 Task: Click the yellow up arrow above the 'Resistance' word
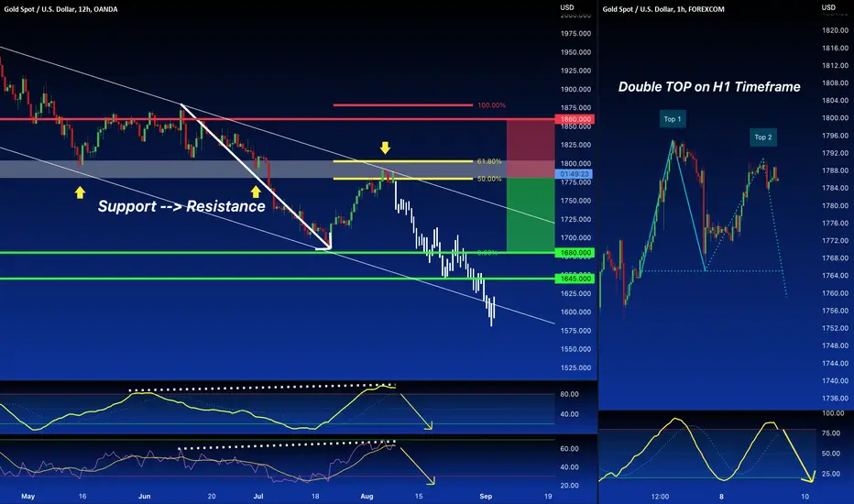click(x=256, y=192)
